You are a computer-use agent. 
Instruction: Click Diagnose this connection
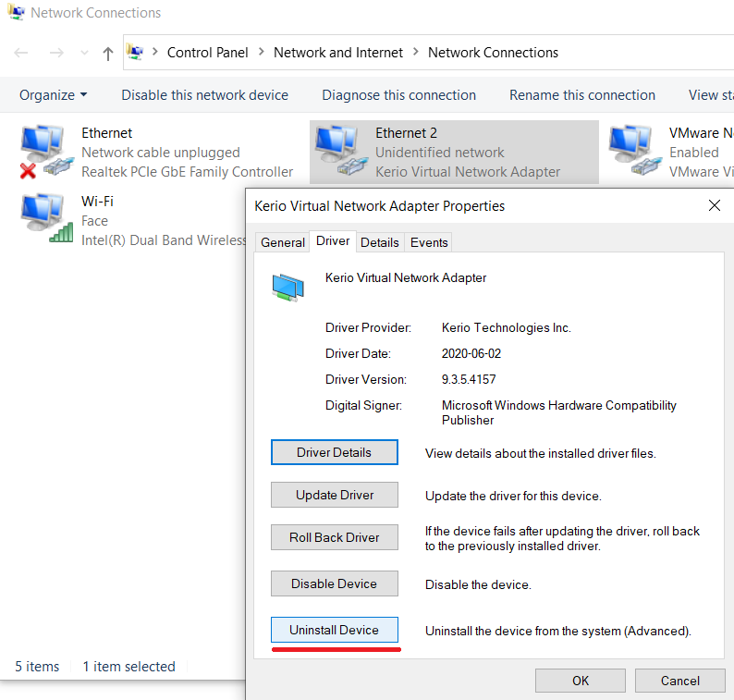pyautogui.click(x=398, y=95)
